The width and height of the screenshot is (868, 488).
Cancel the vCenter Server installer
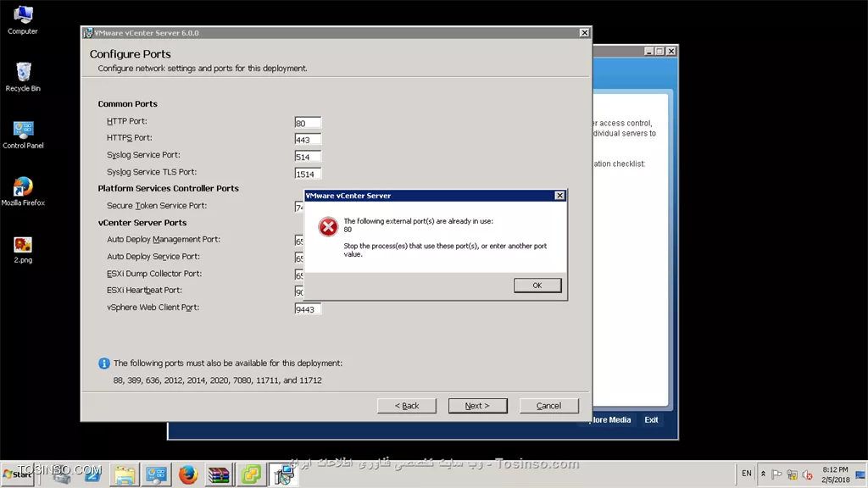coord(548,406)
